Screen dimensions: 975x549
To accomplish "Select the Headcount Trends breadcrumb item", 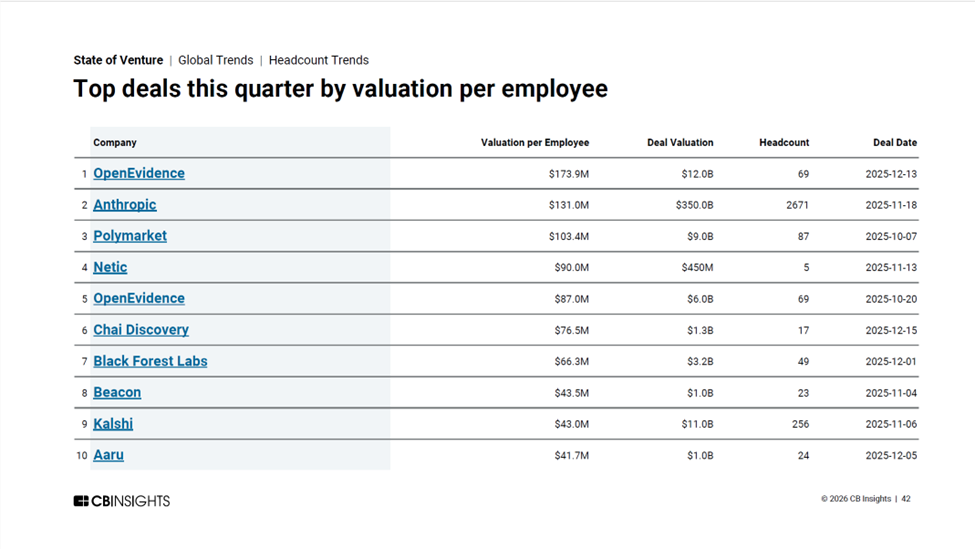I will pyautogui.click(x=318, y=60).
